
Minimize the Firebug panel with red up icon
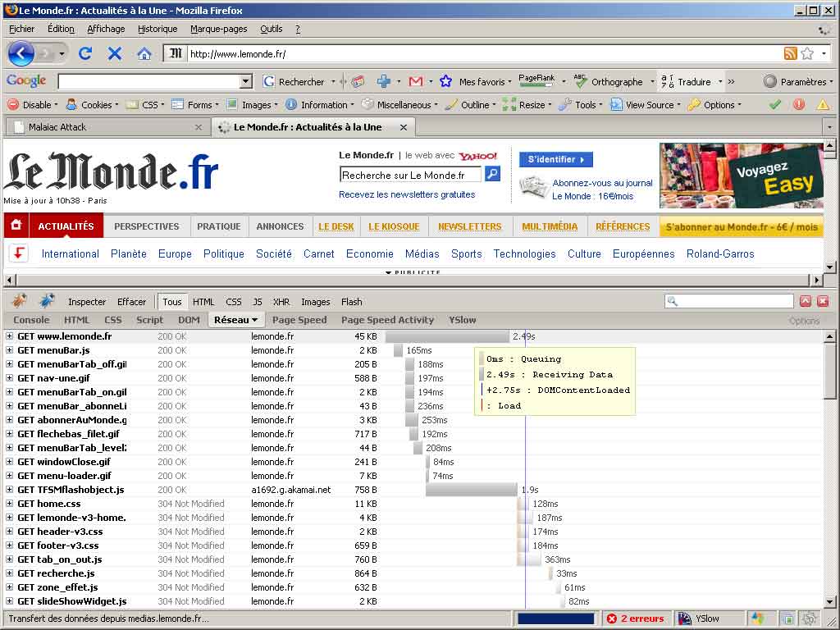806,301
